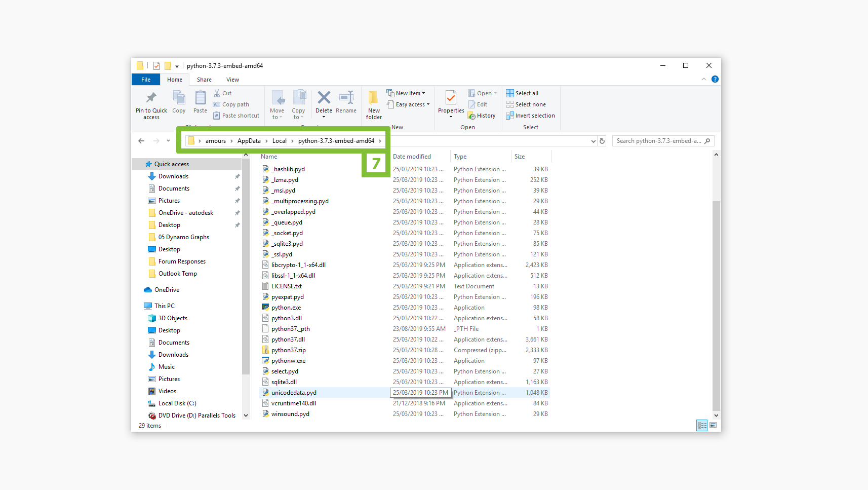The image size is (868, 490).
Task: Click the Properties checkmark icon in title bar
Action: [156, 66]
